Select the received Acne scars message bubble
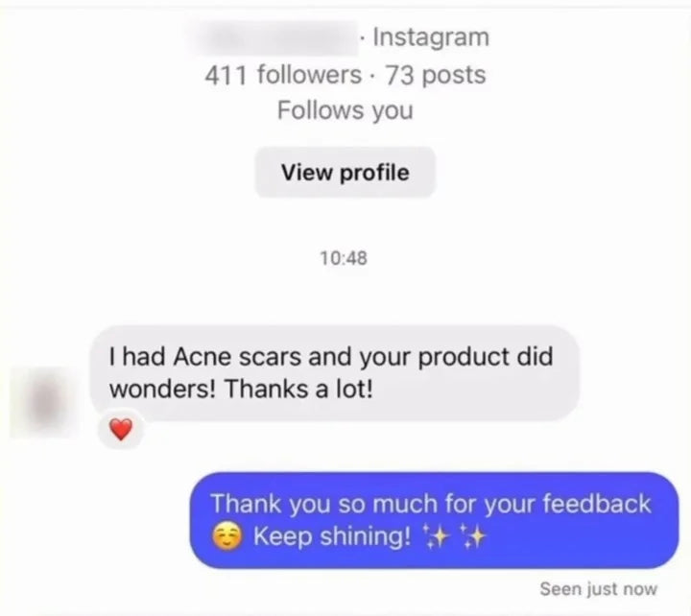 coord(335,373)
